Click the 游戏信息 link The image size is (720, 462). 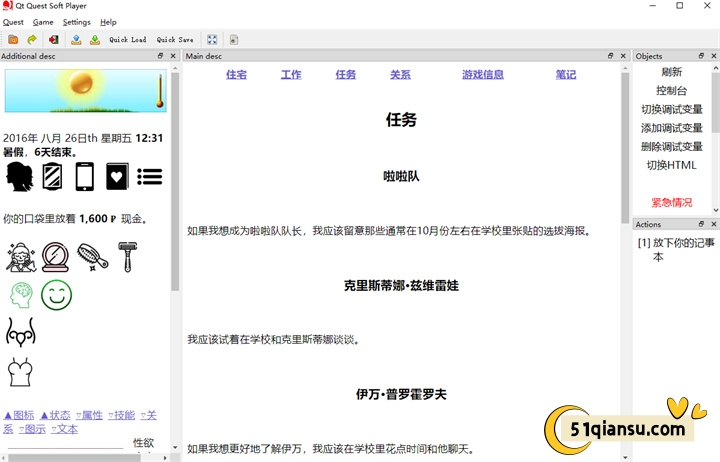483,75
